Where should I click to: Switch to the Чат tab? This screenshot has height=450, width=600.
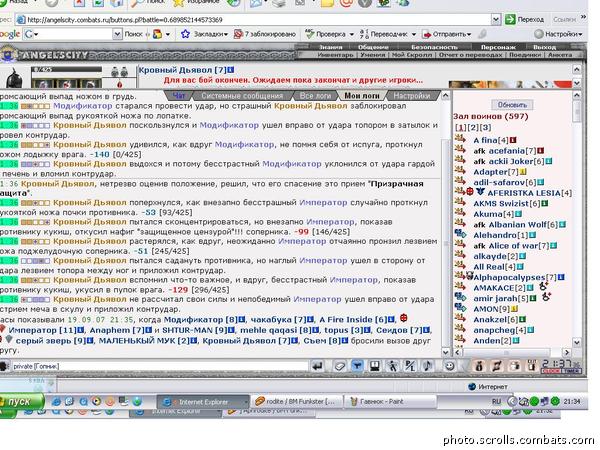point(179,95)
